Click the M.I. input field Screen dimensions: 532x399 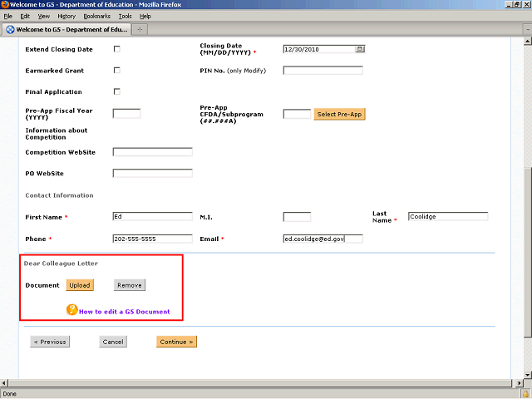[x=297, y=217]
